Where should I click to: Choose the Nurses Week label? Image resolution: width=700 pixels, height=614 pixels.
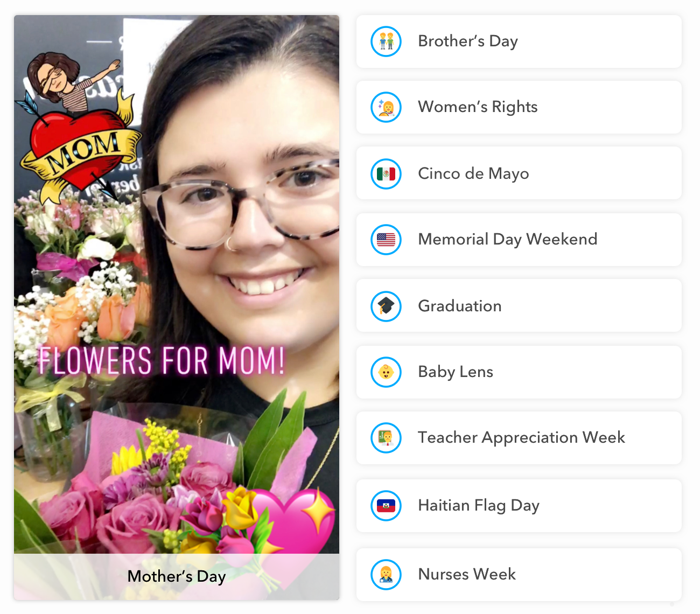(x=467, y=574)
